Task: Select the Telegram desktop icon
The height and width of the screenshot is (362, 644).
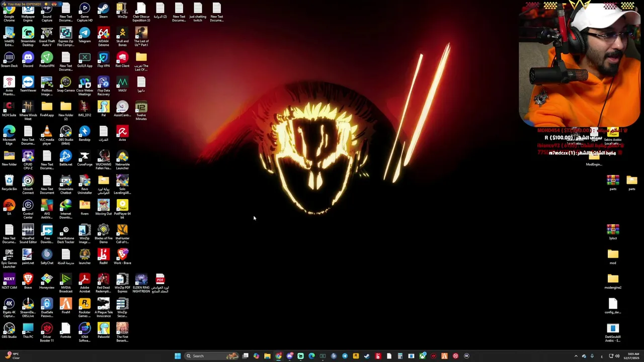Action: pyautogui.click(x=85, y=35)
